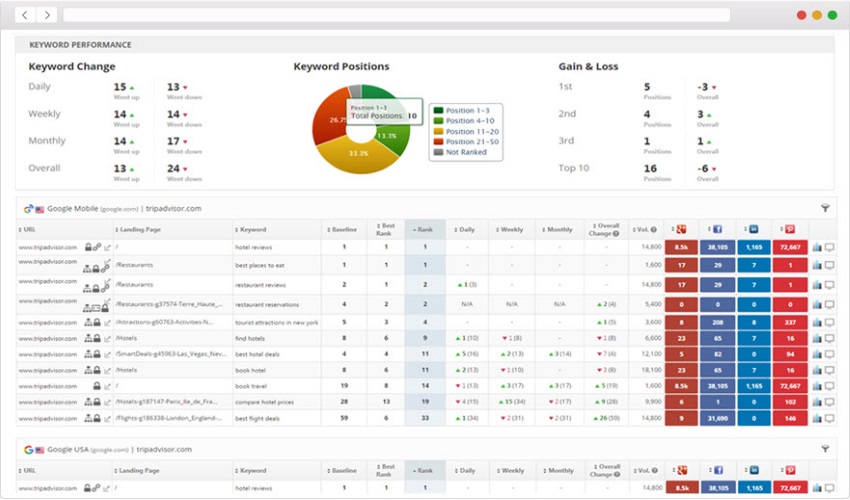Open filter icon for Google USA table
Image resolution: width=850 pixels, height=500 pixels.
825,450
